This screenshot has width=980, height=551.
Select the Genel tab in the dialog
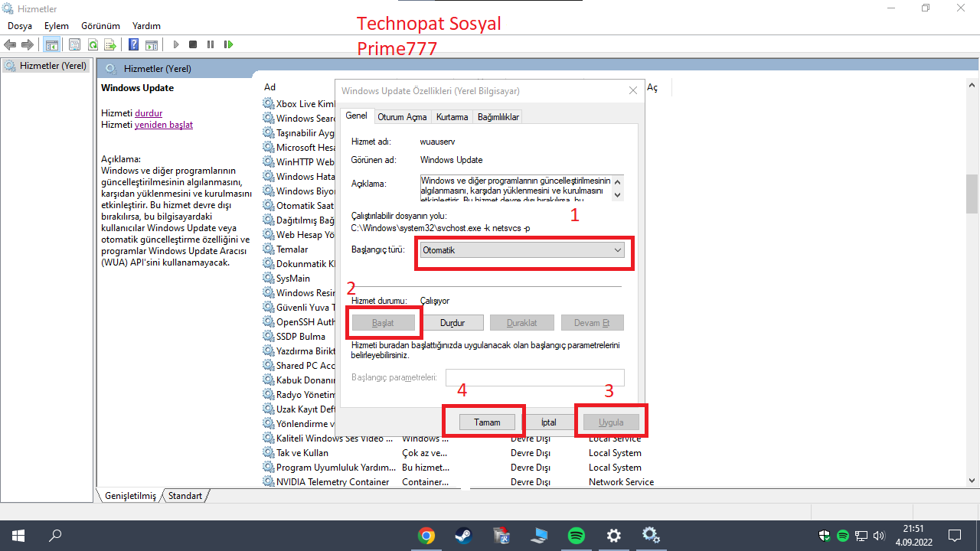356,116
